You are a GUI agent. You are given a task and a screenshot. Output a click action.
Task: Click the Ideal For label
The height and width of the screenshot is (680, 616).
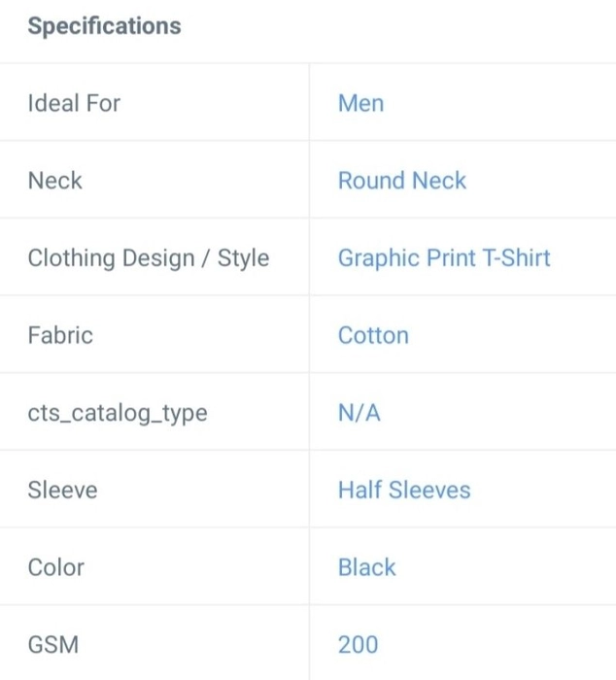click(x=74, y=103)
